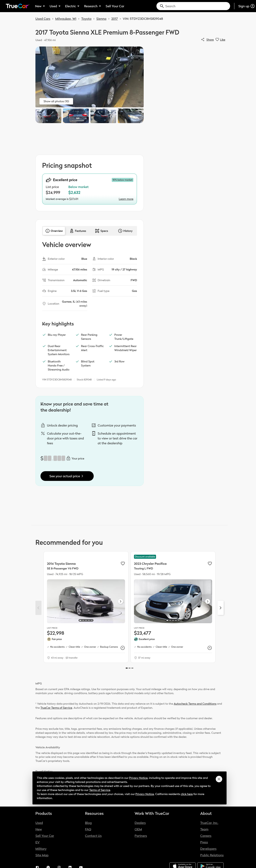Click the search magnifying glass icon
256x868 pixels.
coord(162,6)
